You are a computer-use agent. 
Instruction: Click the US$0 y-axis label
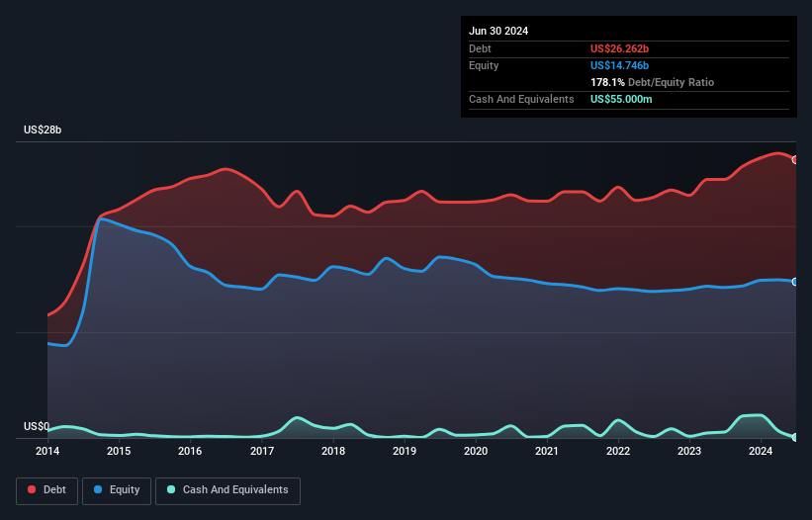(x=37, y=426)
